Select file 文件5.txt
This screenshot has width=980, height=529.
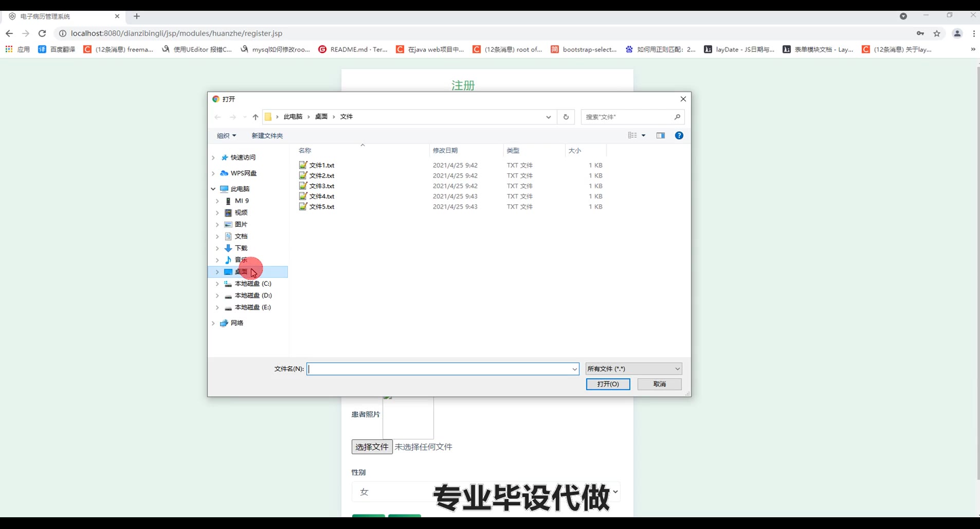(317, 206)
